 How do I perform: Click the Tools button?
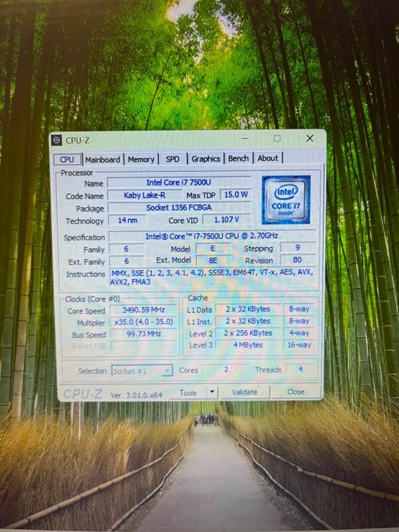pos(188,393)
